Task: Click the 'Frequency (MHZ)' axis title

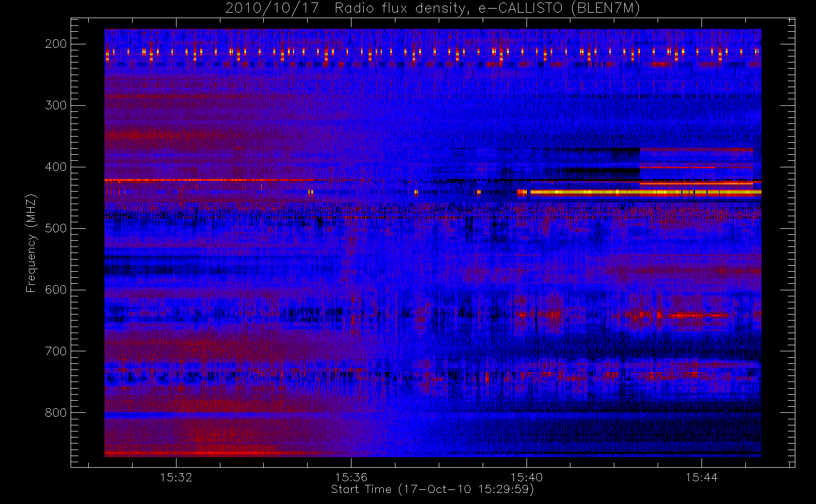Action: tap(31, 243)
